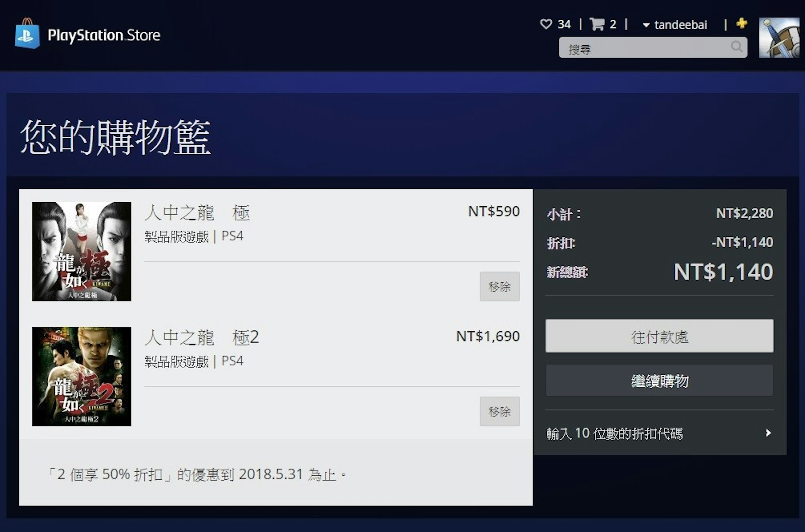805x532 pixels.
Task: Click the PlayStation Plus gold icon
Action: (742, 23)
